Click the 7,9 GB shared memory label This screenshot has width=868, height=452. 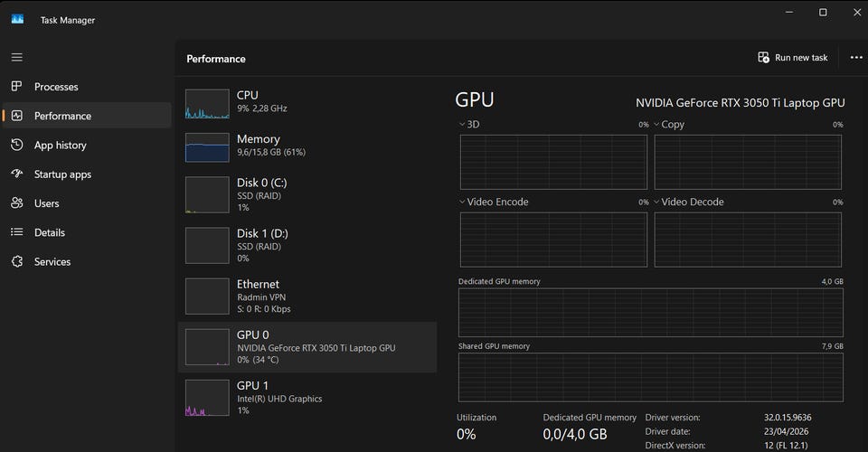[x=833, y=346]
